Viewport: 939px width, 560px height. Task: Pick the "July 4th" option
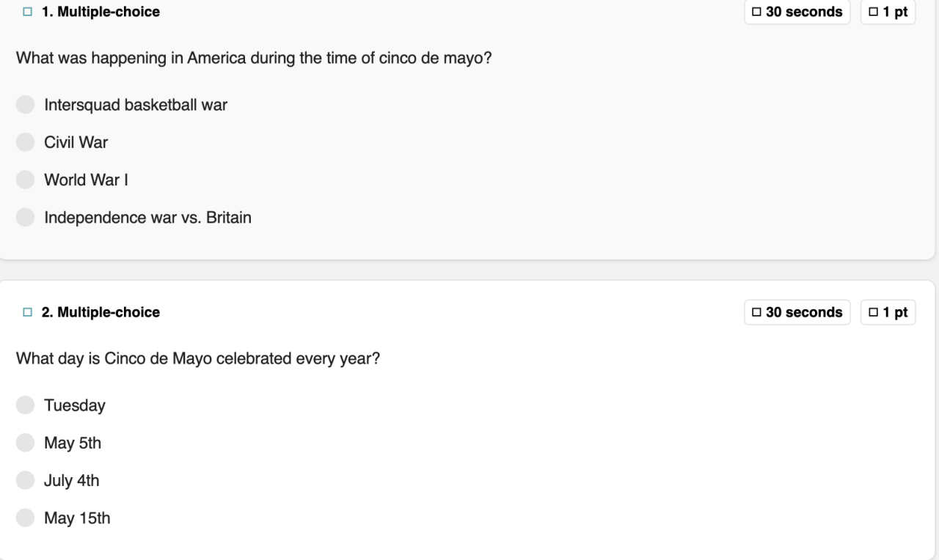(26, 481)
